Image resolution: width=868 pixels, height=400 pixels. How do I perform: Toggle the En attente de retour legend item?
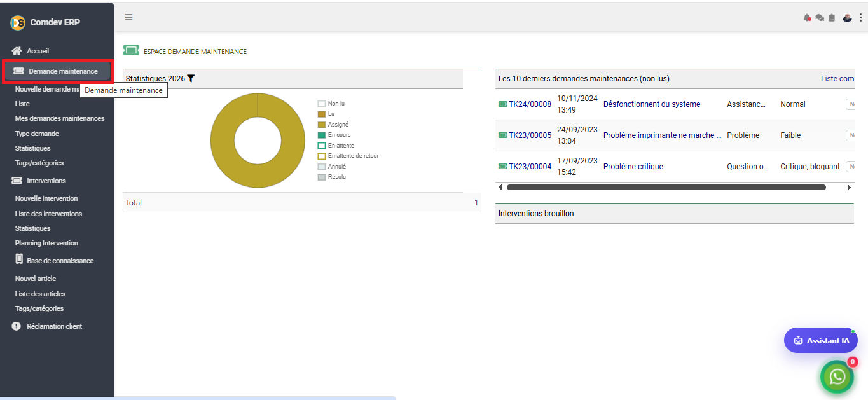click(x=348, y=156)
